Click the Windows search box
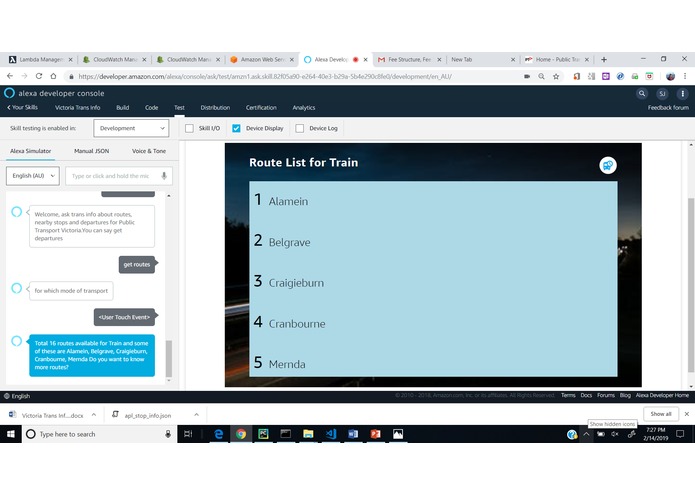 tap(99, 434)
